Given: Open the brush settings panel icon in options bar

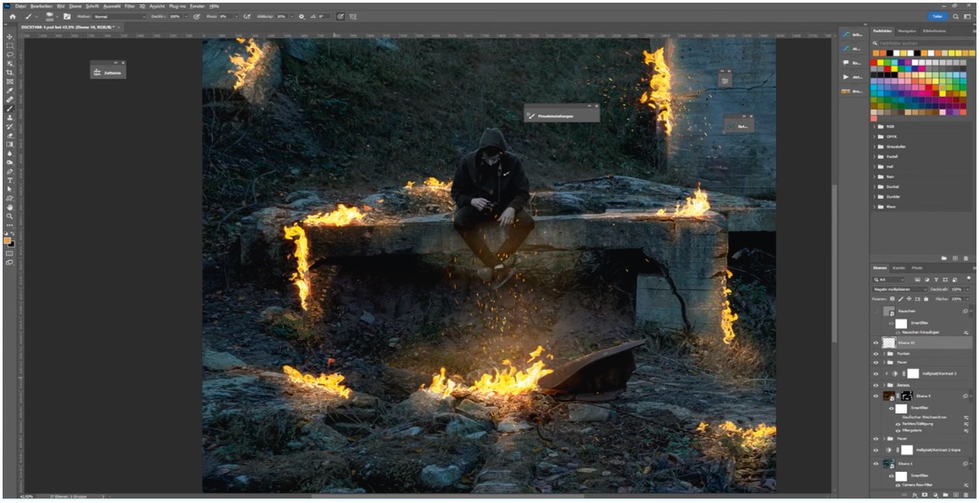Looking at the screenshot, I should pyautogui.click(x=67, y=16).
